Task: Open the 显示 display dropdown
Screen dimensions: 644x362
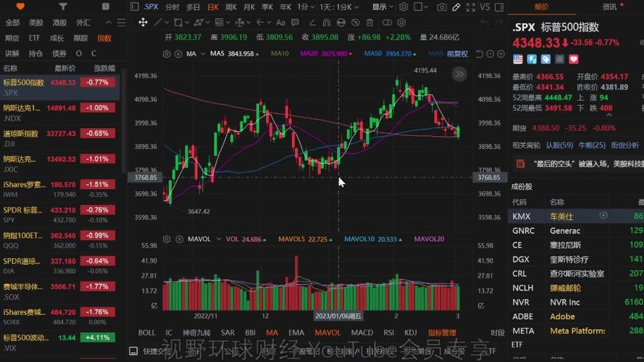Action: pyautogui.click(x=382, y=7)
